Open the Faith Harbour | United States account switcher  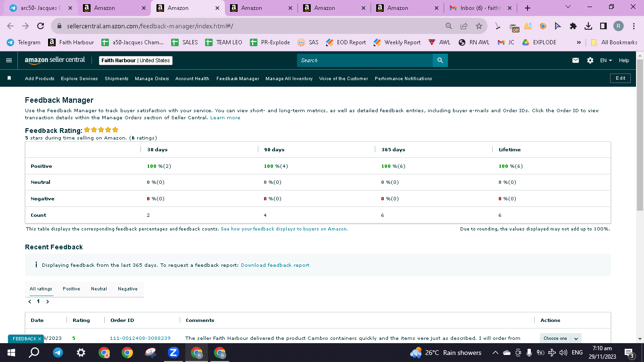click(136, 60)
